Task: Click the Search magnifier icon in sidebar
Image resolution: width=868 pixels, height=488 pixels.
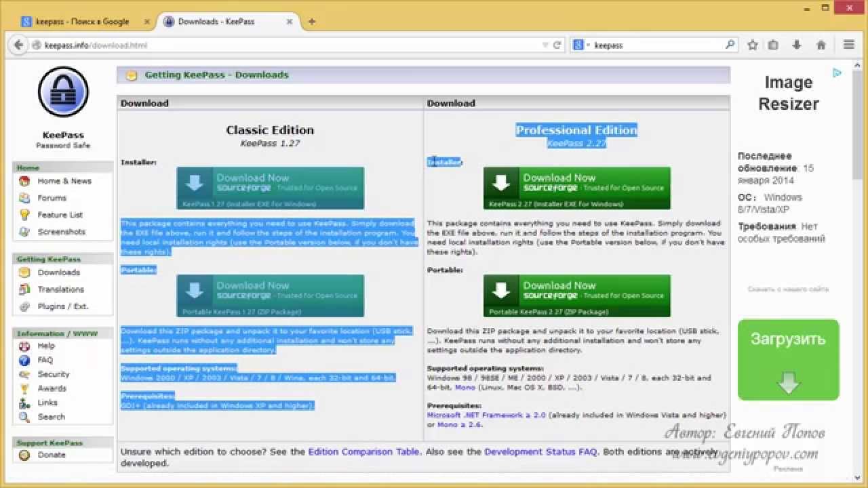Action: click(x=24, y=417)
